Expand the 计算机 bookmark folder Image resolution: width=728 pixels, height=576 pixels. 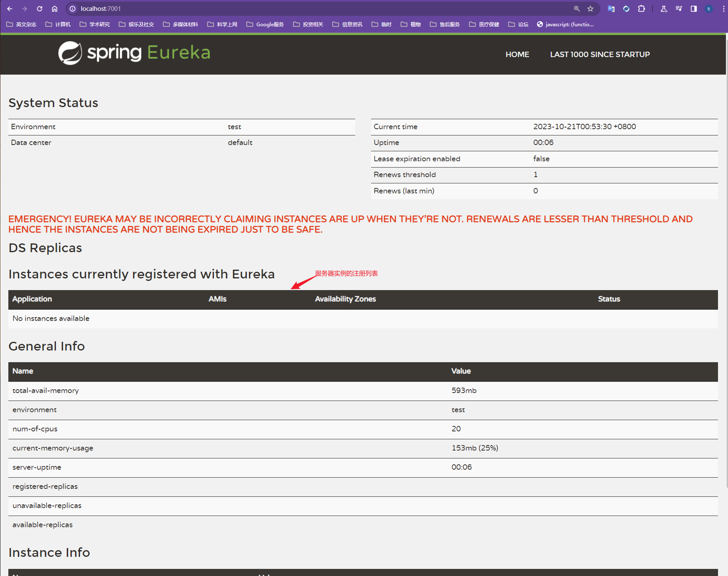(58, 25)
